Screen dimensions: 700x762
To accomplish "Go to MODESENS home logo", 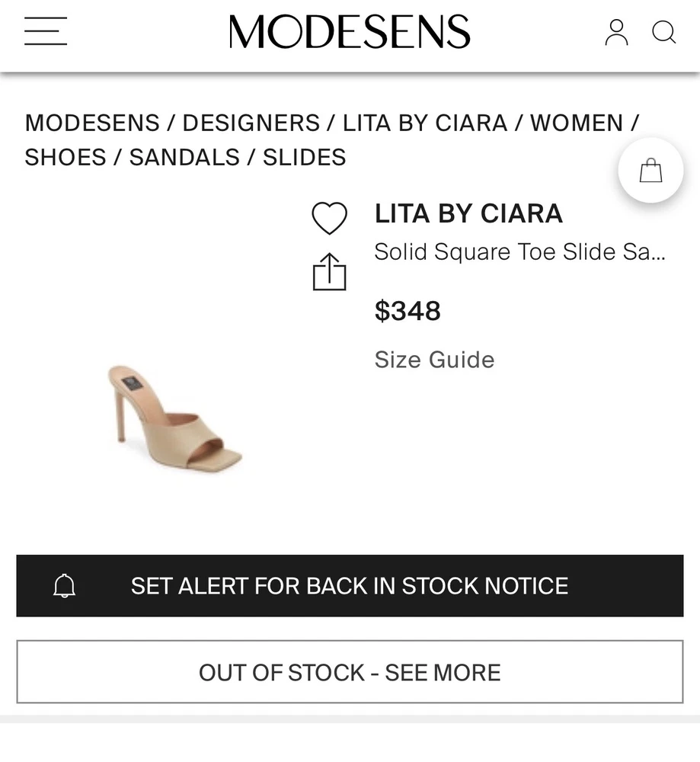I will [x=350, y=32].
